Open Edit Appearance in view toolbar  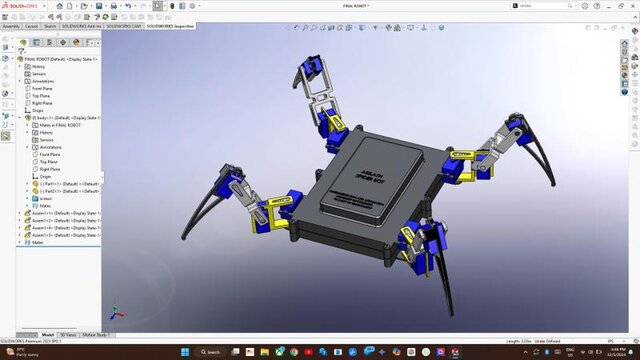388,28
